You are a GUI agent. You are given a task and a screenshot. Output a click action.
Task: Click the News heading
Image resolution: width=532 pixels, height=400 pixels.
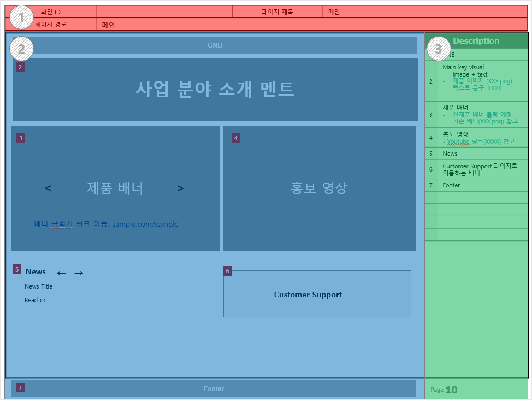[x=36, y=272]
